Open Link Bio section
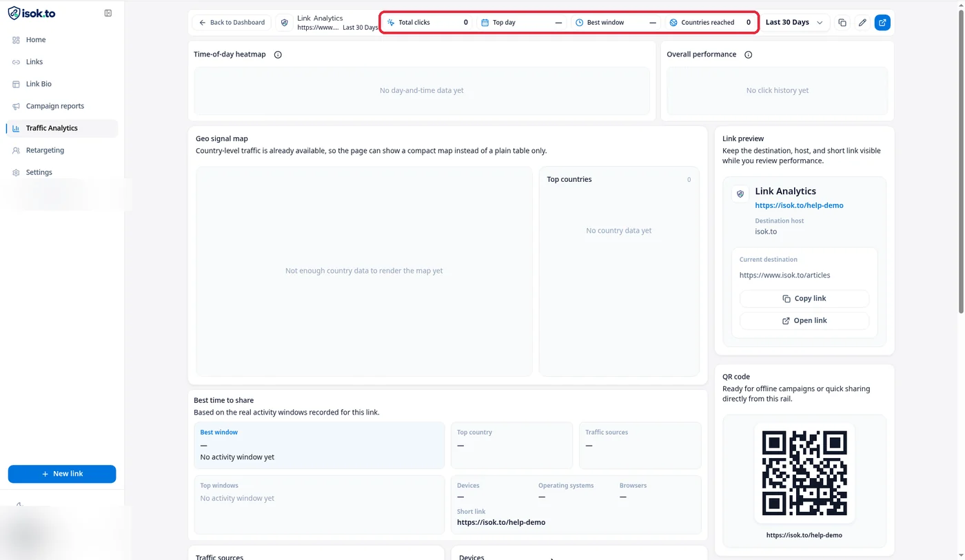This screenshot has height=560, width=965. tap(62, 84)
